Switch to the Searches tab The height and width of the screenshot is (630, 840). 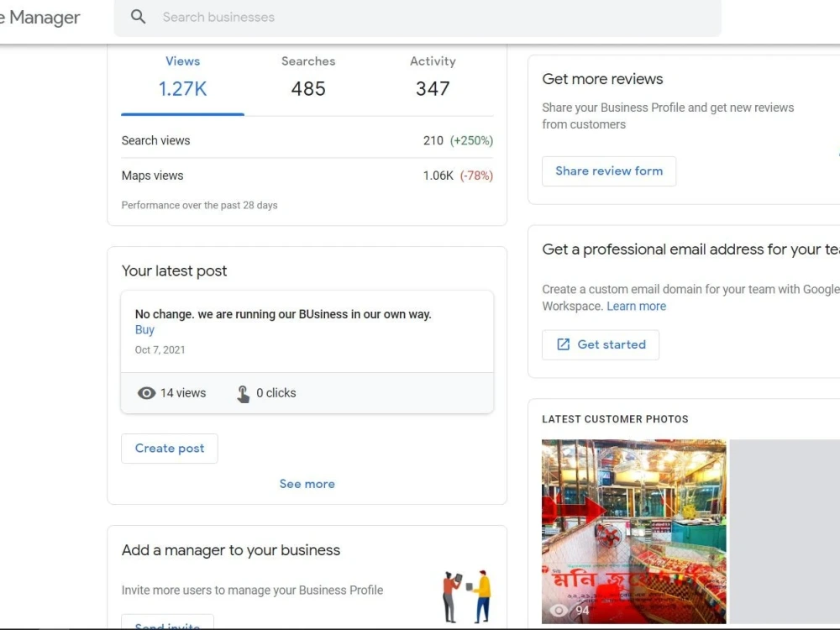[x=308, y=77]
